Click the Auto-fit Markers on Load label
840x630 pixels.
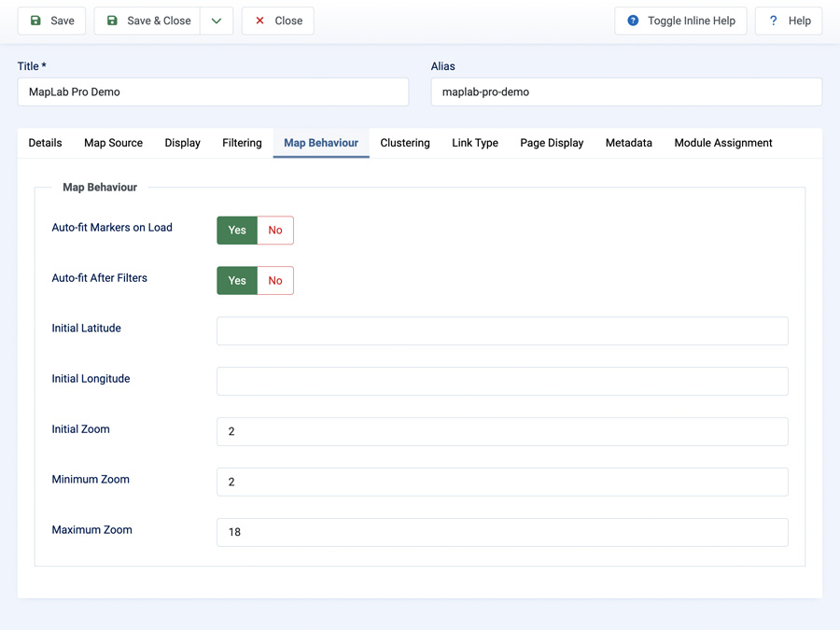click(112, 228)
